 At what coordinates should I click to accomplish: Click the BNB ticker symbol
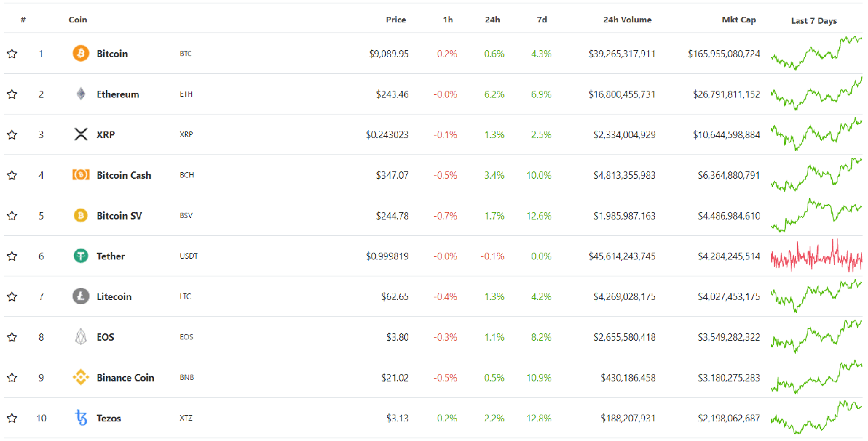(x=186, y=377)
